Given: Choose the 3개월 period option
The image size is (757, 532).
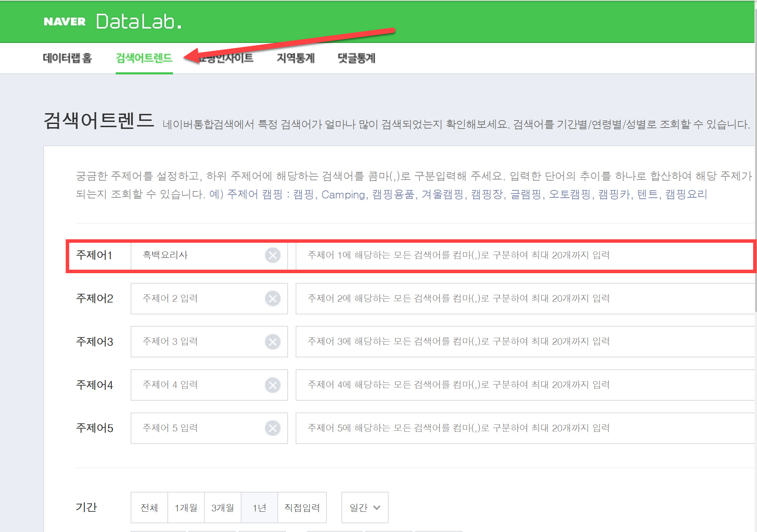Looking at the screenshot, I should pos(223,508).
